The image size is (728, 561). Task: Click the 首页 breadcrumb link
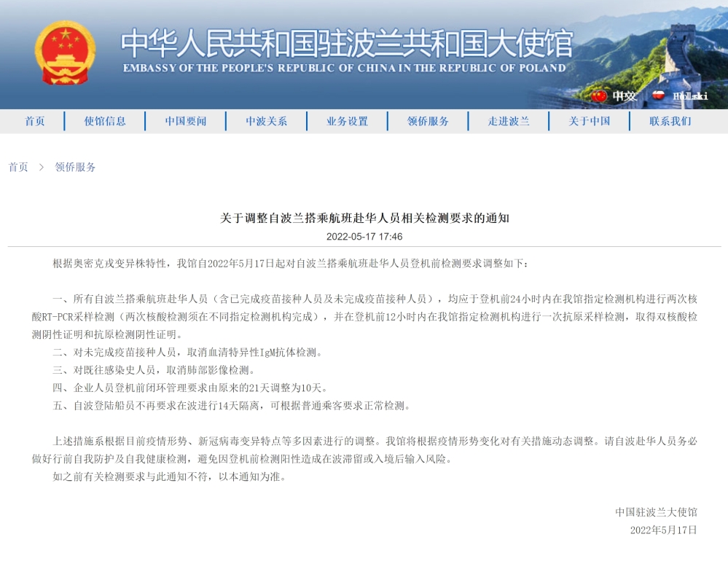tap(18, 167)
